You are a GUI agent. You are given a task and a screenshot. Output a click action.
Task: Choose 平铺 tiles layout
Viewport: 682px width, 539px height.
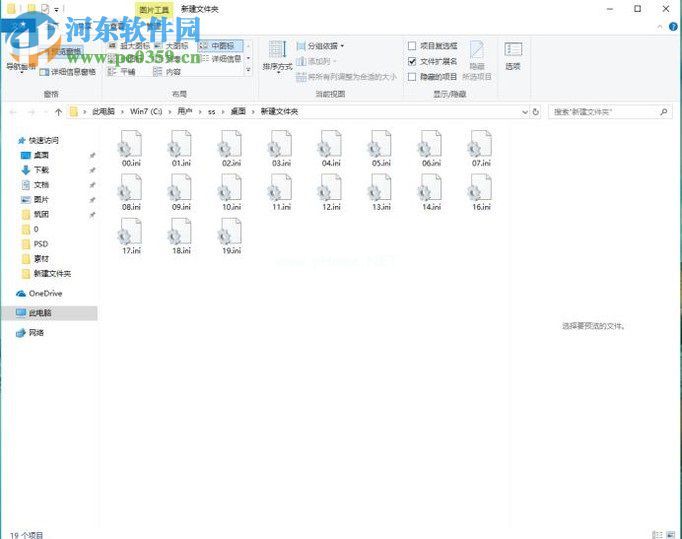click(x=122, y=72)
